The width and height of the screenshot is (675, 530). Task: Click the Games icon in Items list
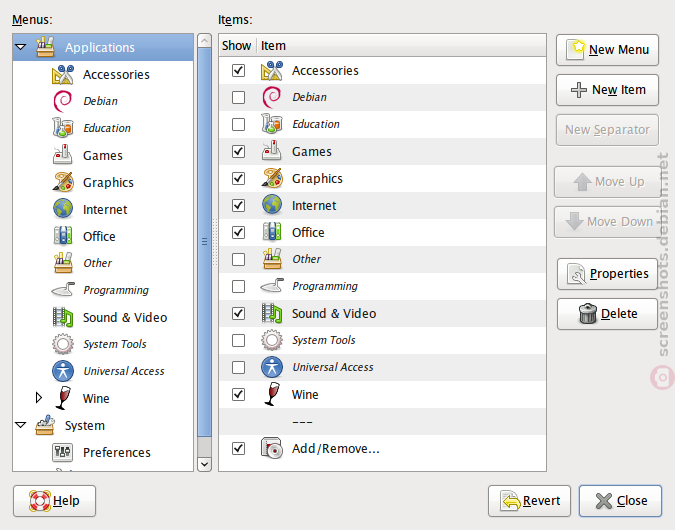272,151
